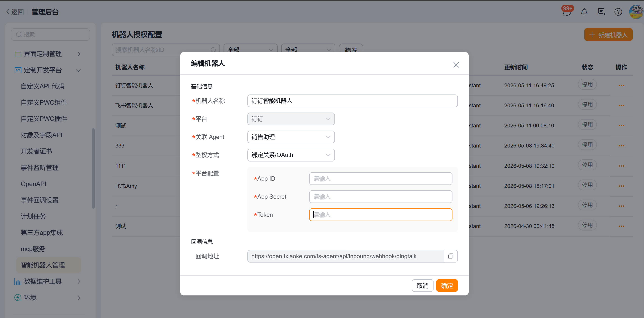Collapse the 定制开发平台 menu
The width and height of the screenshot is (644, 318).
[x=78, y=71]
